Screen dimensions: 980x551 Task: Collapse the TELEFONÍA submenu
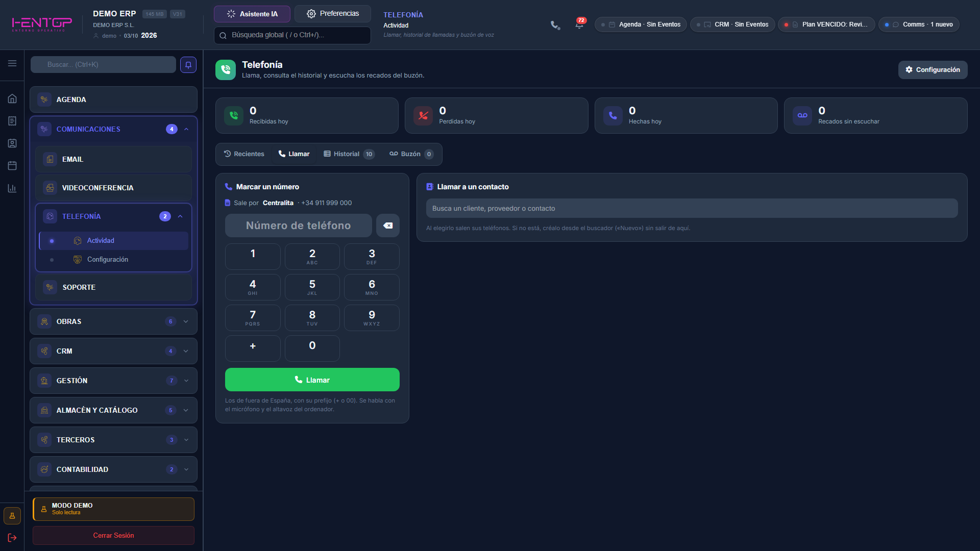(x=180, y=216)
